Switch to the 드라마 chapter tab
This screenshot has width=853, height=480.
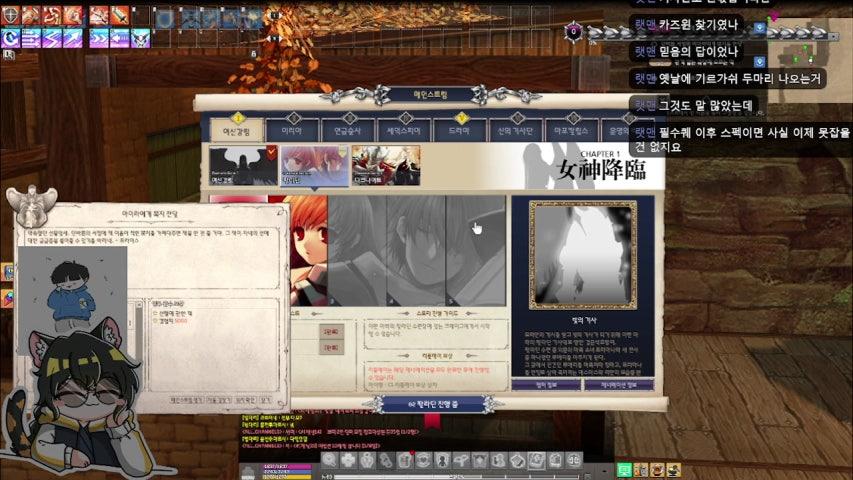click(460, 131)
